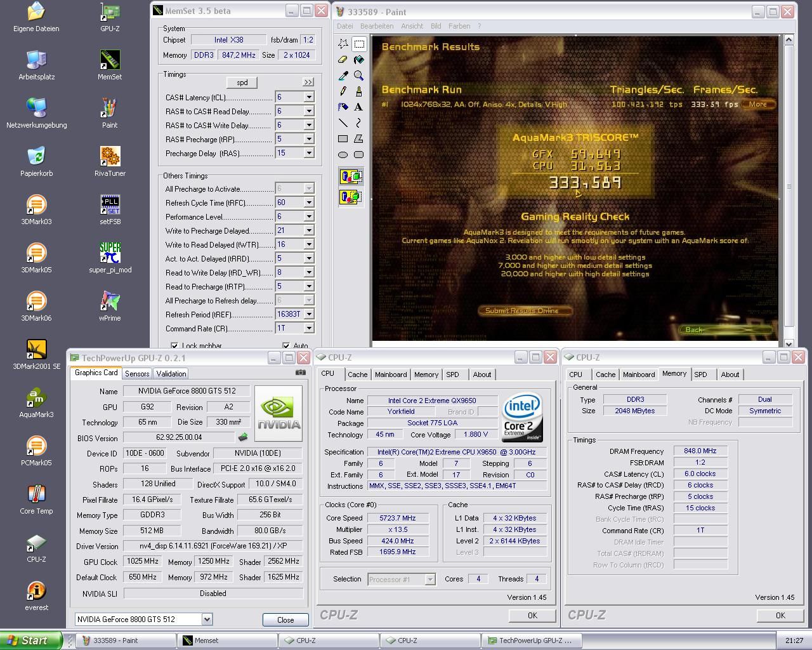Image resolution: width=812 pixels, height=650 pixels.
Task: Select the super_pi_mod desktop icon
Action: tap(110, 258)
